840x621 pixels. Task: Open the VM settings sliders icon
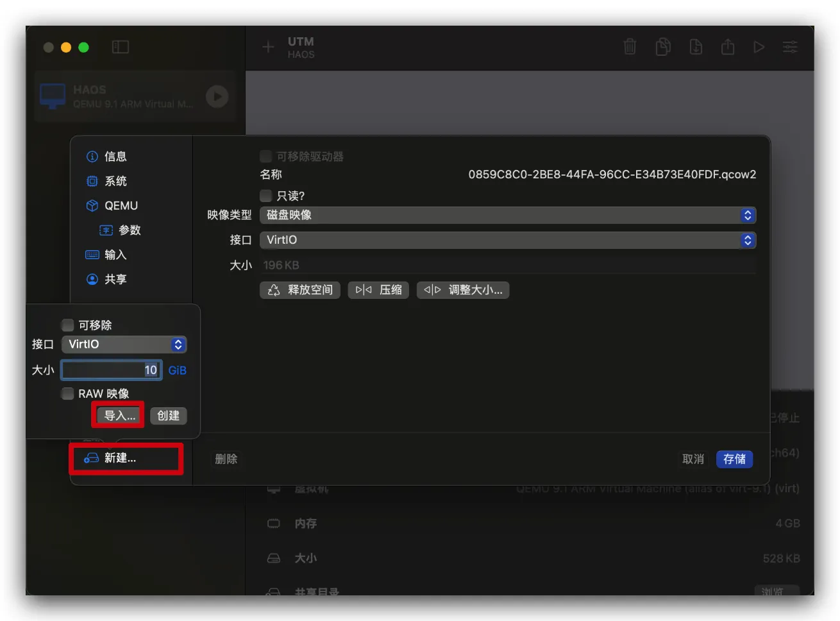pyautogui.click(x=790, y=47)
